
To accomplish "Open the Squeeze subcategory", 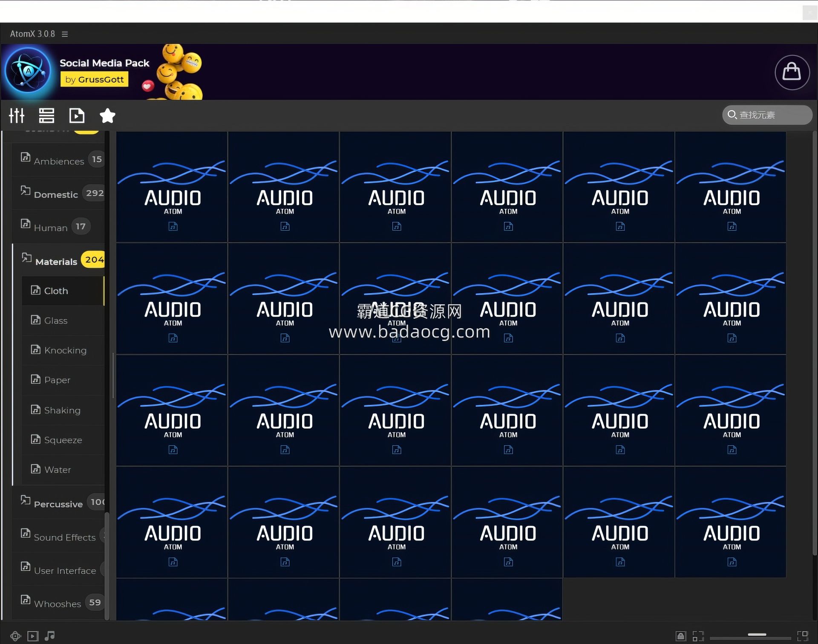I will (63, 440).
